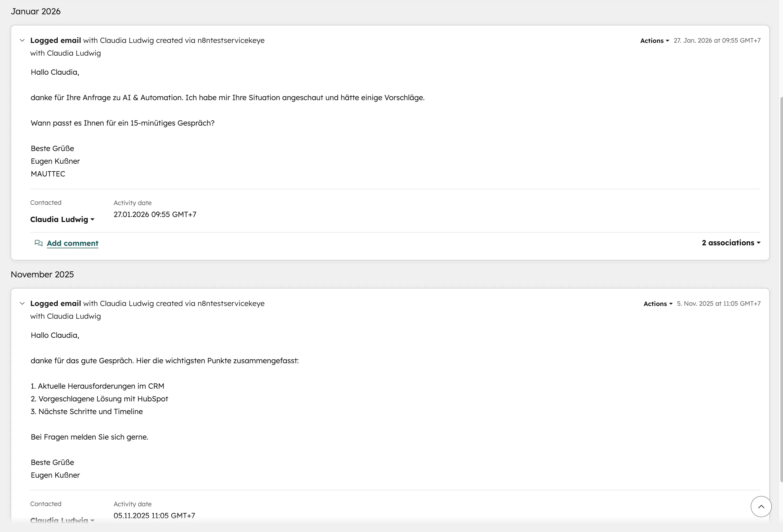783x532 pixels.
Task: Click the Add comment link
Action: point(72,243)
